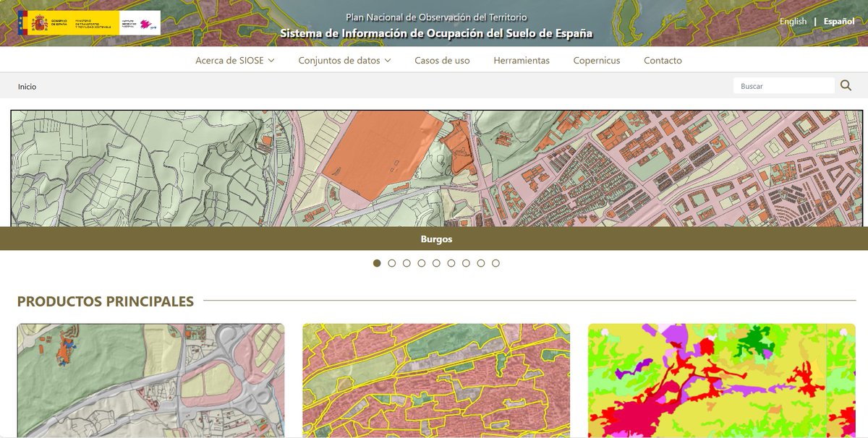Select the fourth carousel dot
Screen dimensions: 868x438
point(422,263)
